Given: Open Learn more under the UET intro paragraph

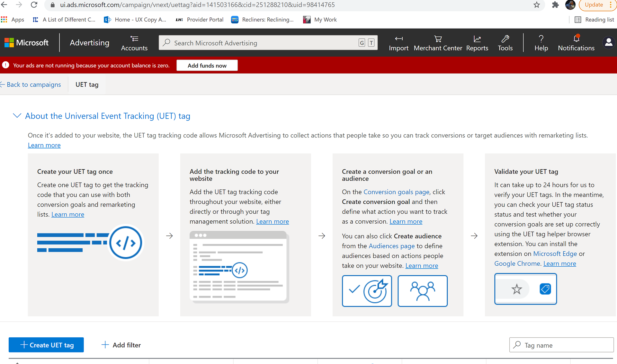Looking at the screenshot, I should (44, 145).
